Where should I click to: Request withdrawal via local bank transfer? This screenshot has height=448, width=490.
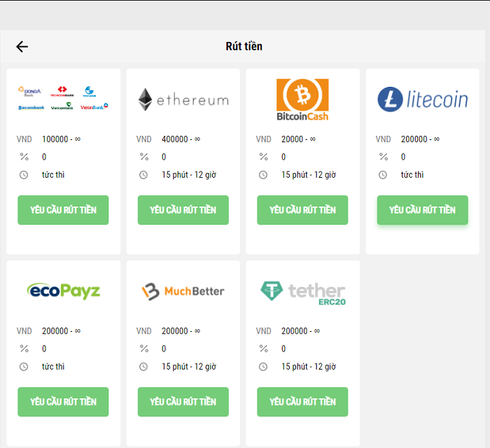(63, 210)
